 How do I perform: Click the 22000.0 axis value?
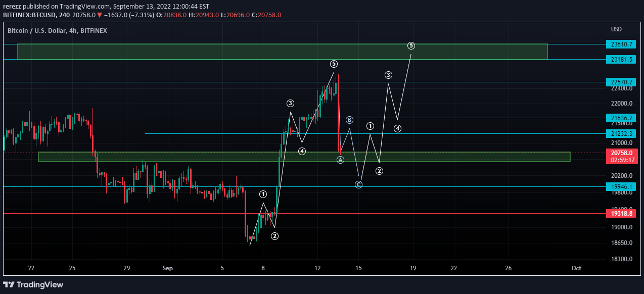pyautogui.click(x=622, y=104)
